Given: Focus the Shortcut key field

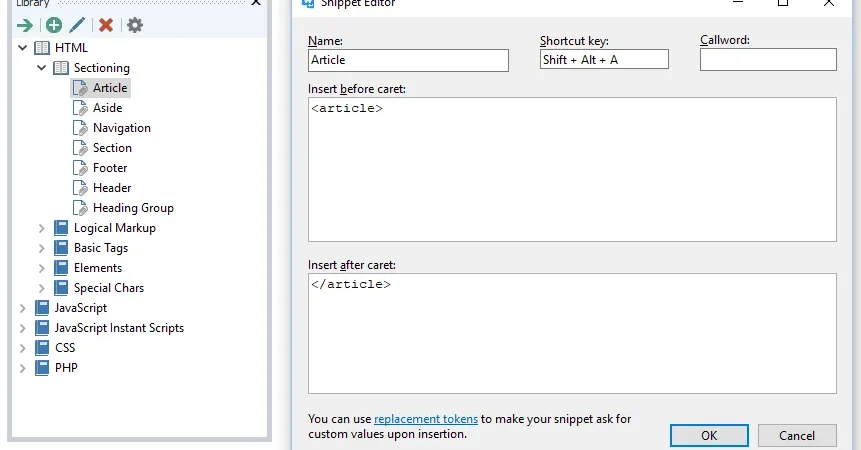Looking at the screenshot, I should [604, 59].
